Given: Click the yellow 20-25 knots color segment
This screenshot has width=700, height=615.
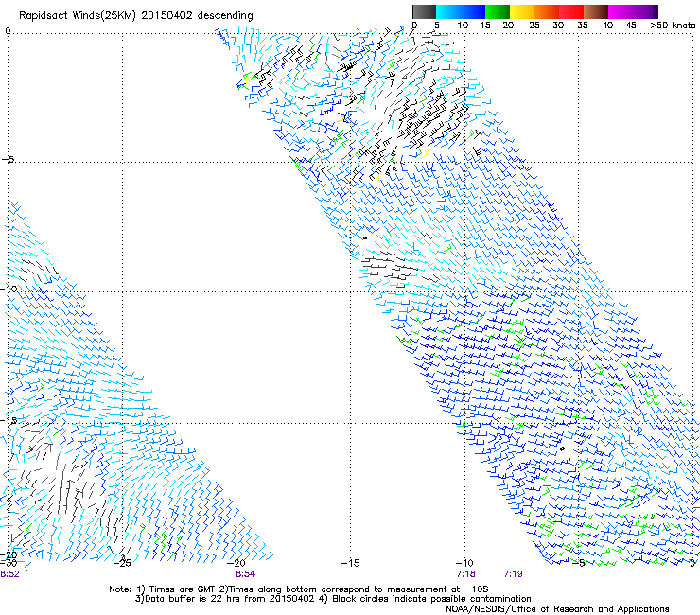Looking at the screenshot, I should 522,11.
